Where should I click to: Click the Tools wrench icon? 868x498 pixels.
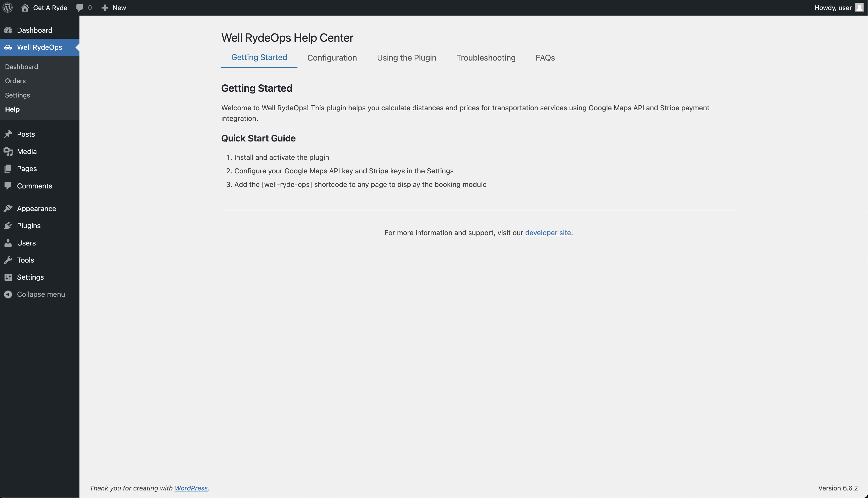8,260
